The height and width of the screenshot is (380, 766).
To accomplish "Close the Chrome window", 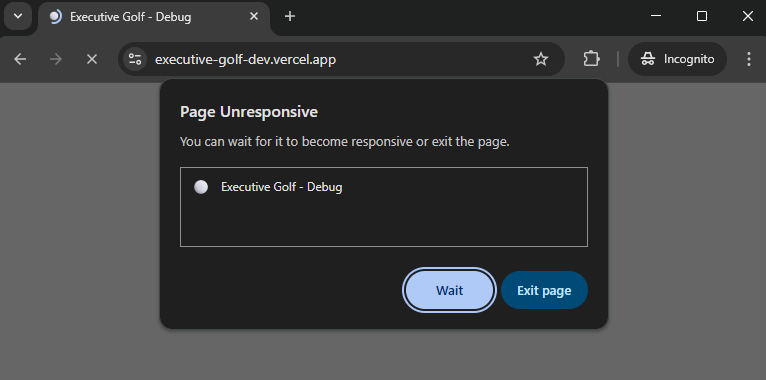I will (747, 16).
